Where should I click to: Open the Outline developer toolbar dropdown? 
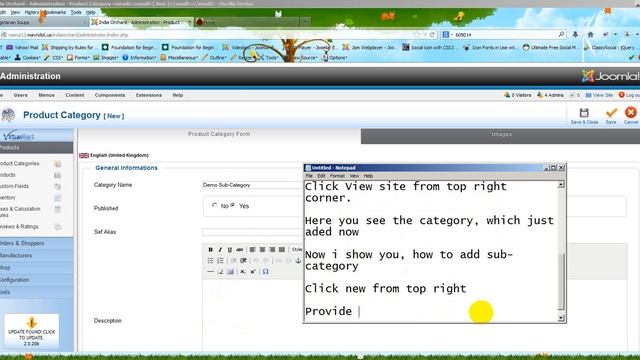click(214, 58)
